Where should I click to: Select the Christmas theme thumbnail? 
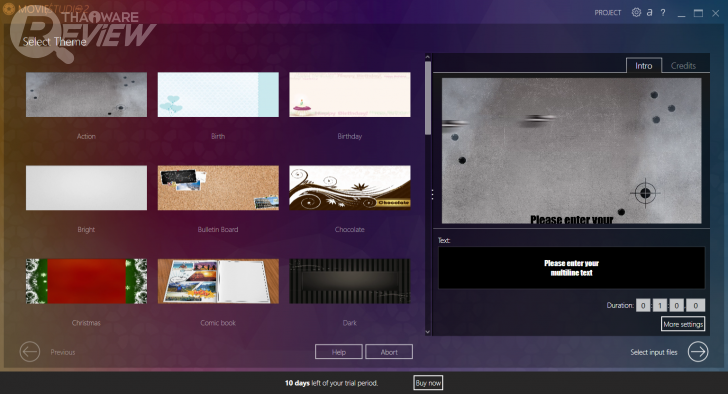coord(86,281)
